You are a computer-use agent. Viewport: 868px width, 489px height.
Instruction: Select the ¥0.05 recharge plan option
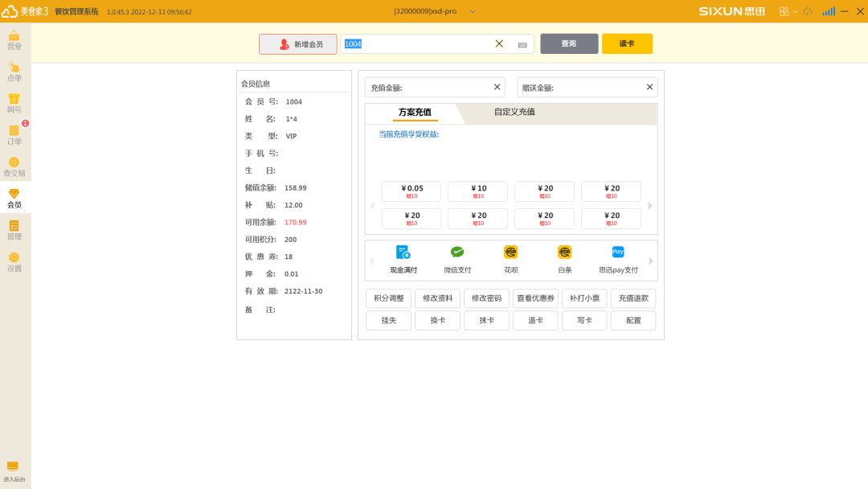tap(411, 191)
